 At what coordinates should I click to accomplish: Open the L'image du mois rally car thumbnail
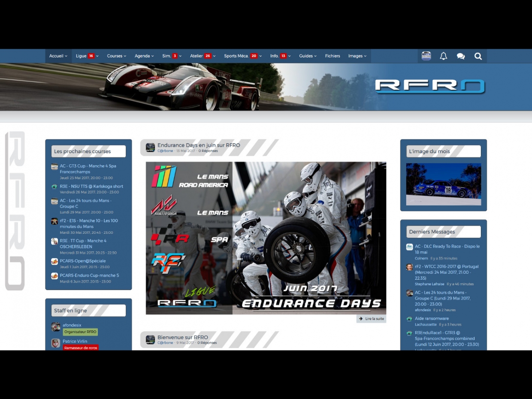(x=444, y=184)
